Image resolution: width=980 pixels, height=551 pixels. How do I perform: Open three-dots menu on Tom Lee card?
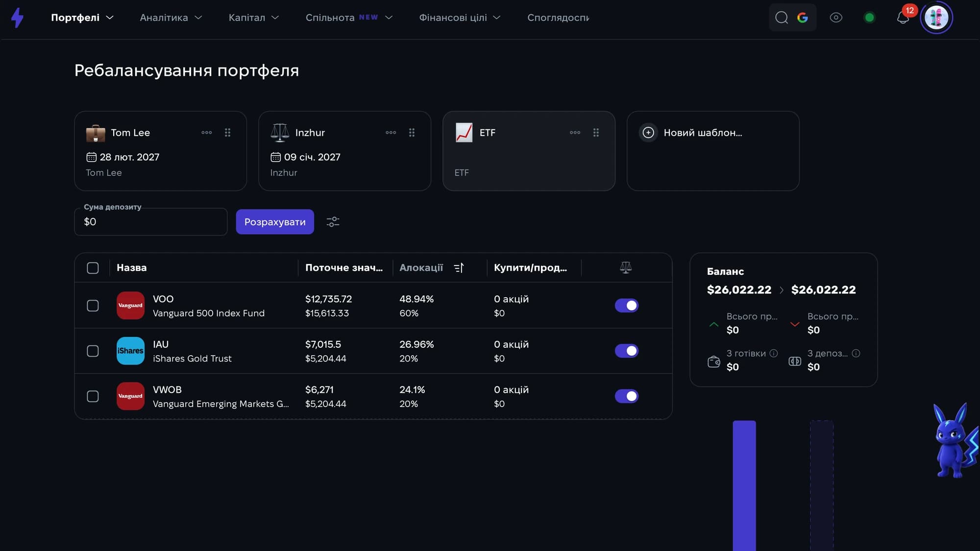[x=207, y=132]
